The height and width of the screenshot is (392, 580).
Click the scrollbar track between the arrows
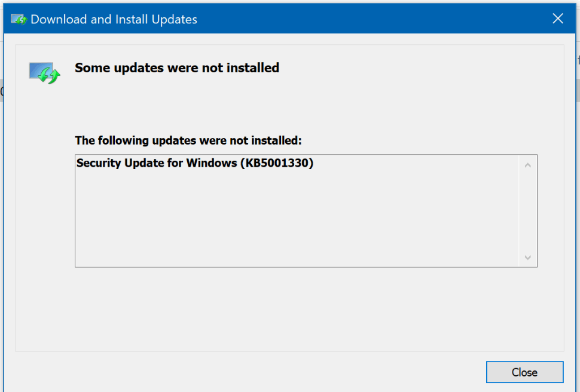[528, 211]
